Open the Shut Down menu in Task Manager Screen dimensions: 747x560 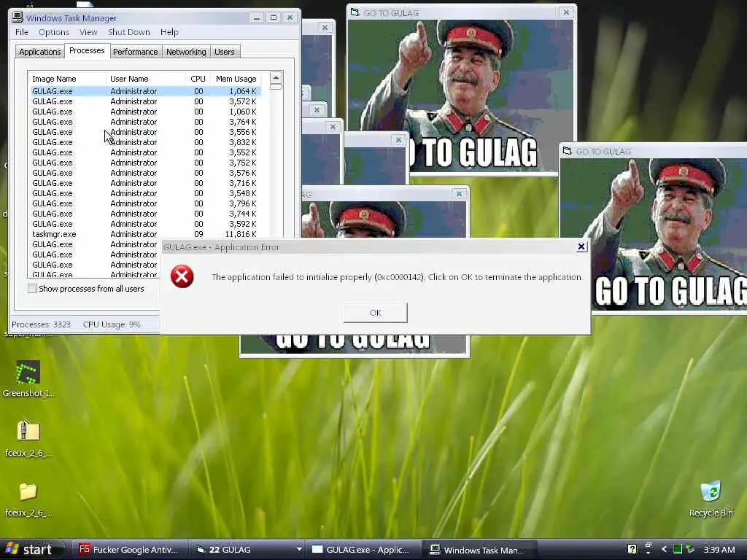click(x=128, y=32)
